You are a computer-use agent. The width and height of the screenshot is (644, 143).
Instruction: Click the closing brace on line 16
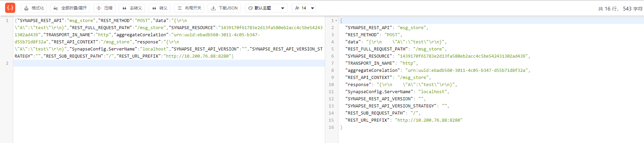pos(341,127)
